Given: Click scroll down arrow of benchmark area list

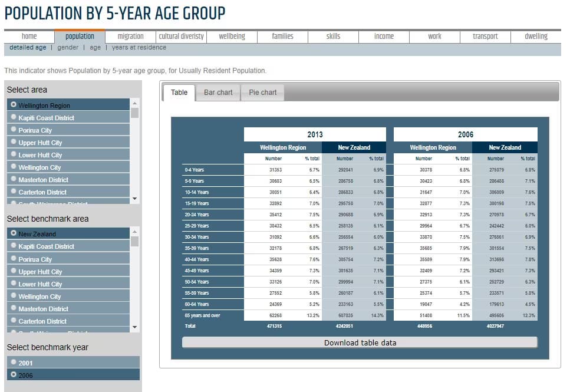Looking at the screenshot, I should pyautogui.click(x=135, y=328).
